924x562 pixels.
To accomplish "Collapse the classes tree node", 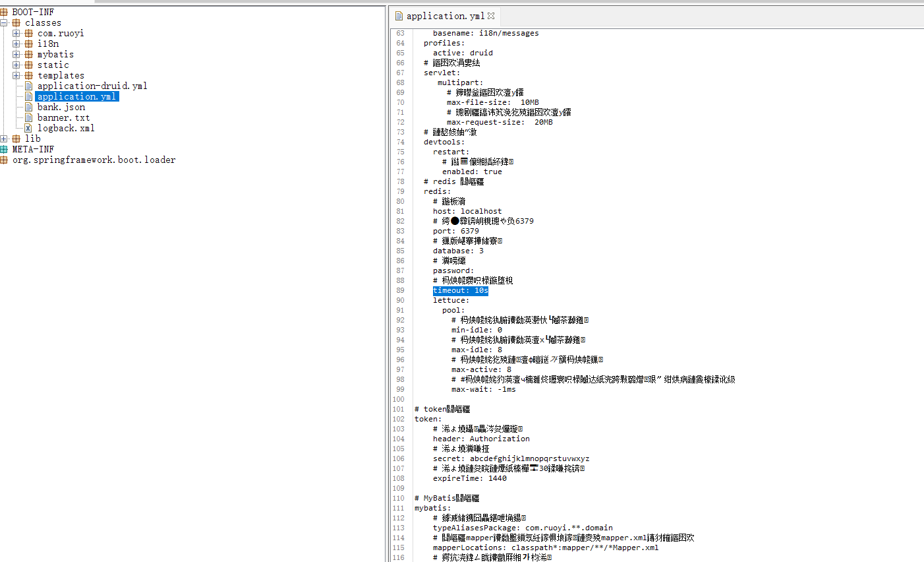I will [x=4, y=22].
